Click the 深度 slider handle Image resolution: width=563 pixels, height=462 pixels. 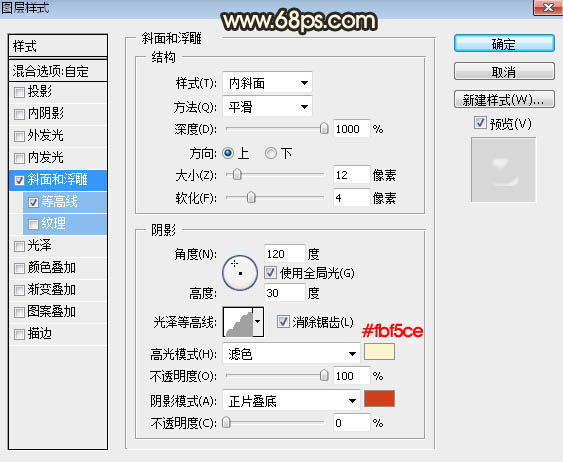coord(324,128)
